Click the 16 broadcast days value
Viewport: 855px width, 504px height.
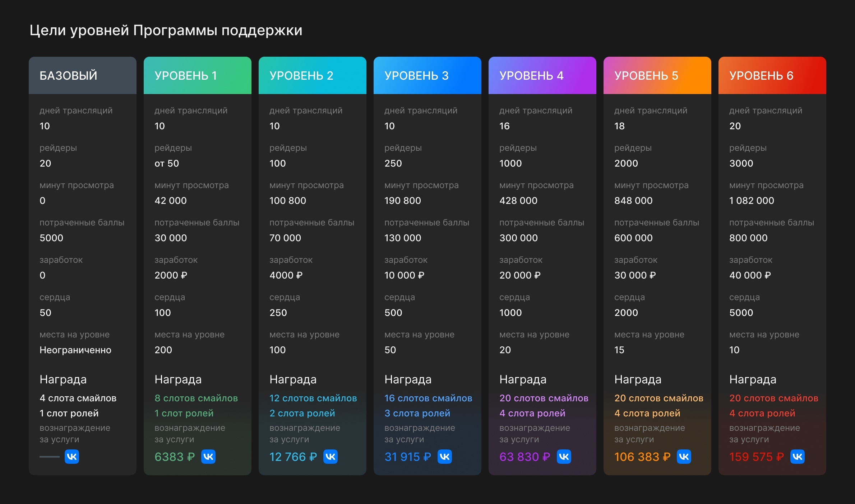[x=504, y=126]
